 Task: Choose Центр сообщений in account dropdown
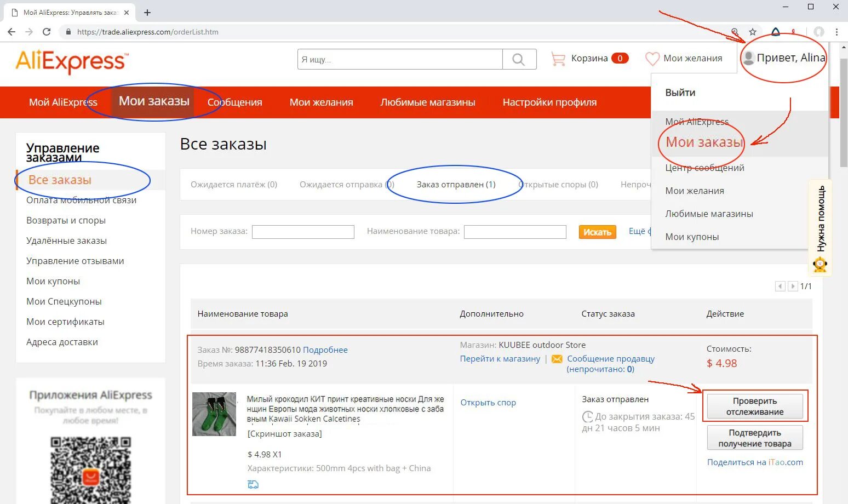[704, 168]
